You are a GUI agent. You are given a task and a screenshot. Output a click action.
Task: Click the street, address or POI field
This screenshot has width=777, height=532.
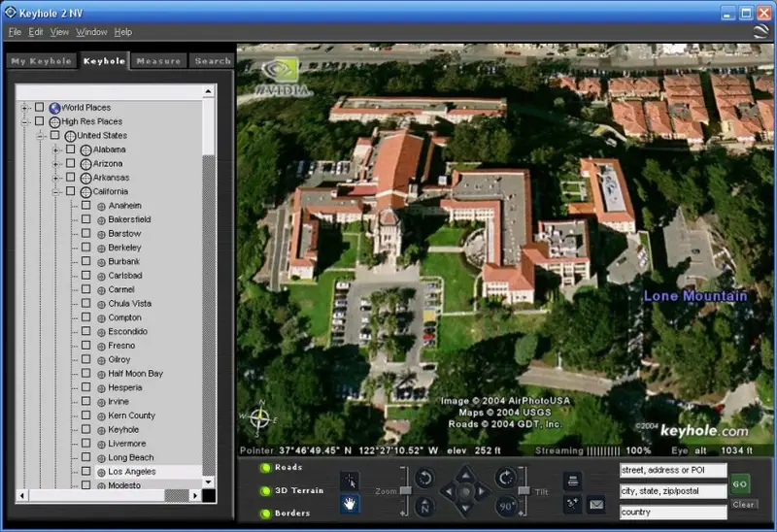tap(673, 470)
